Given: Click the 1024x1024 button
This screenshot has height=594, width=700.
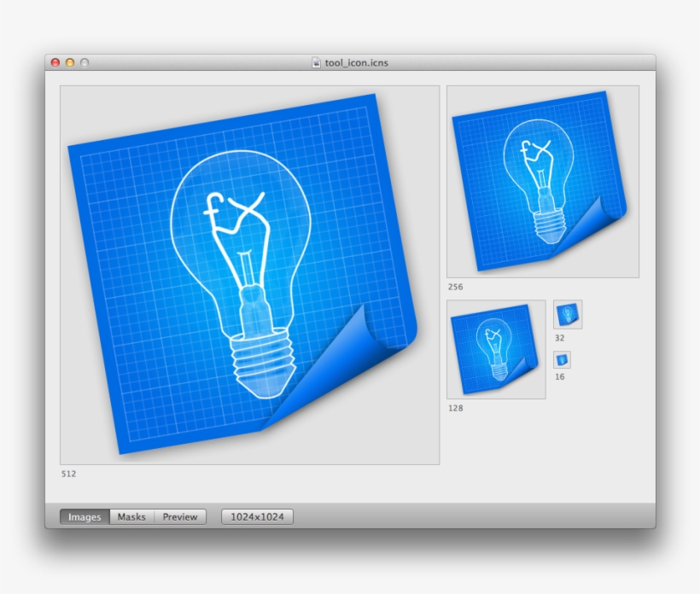Looking at the screenshot, I should [x=256, y=516].
